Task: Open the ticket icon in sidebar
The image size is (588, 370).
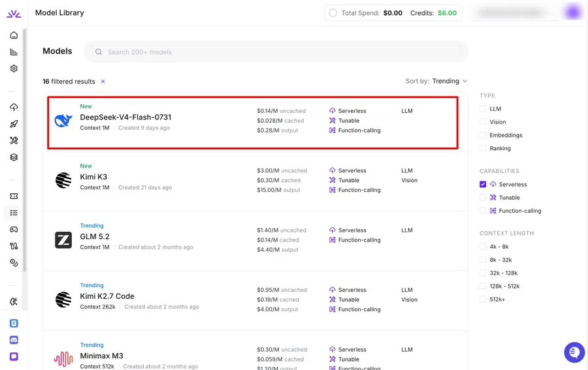Action: pyautogui.click(x=14, y=196)
